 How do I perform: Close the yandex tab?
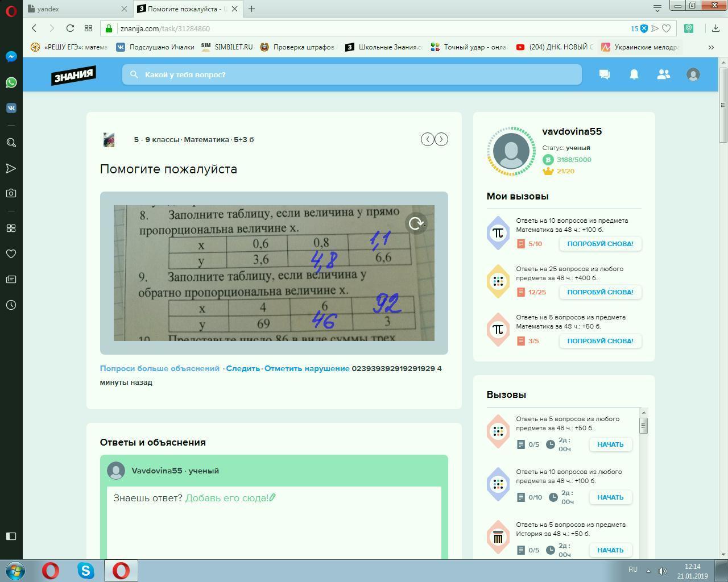pos(125,9)
